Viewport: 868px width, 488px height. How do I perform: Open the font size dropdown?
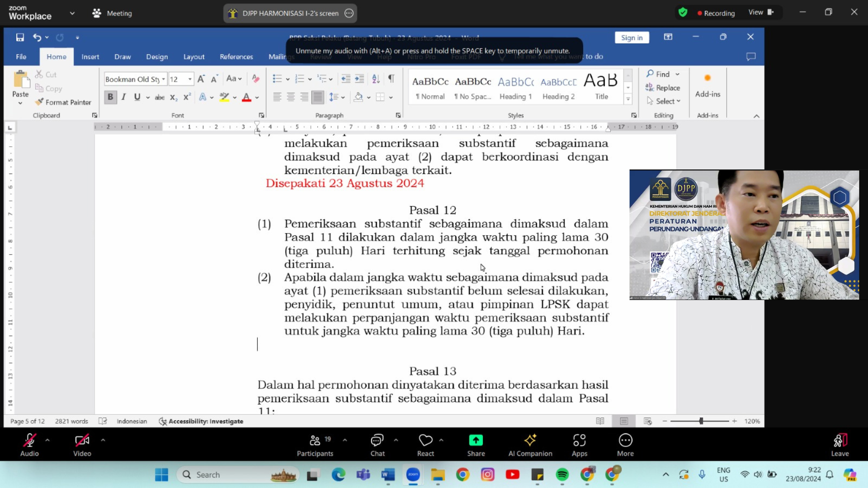point(190,79)
